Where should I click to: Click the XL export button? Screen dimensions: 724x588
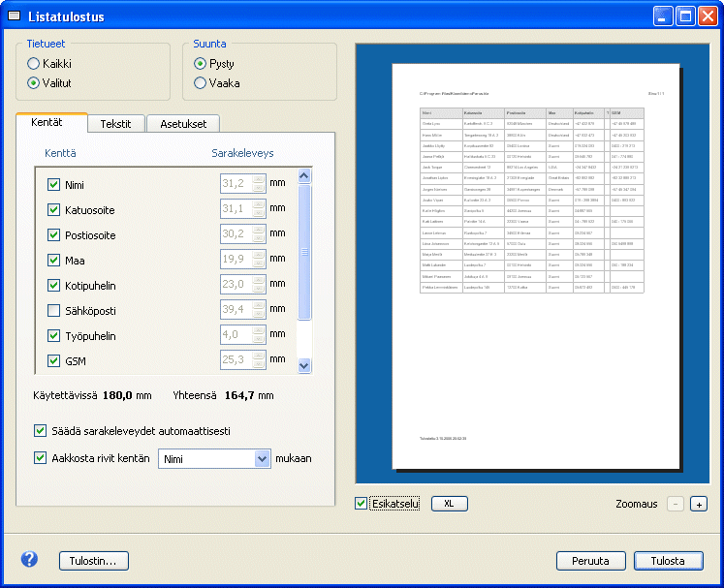[449, 504]
